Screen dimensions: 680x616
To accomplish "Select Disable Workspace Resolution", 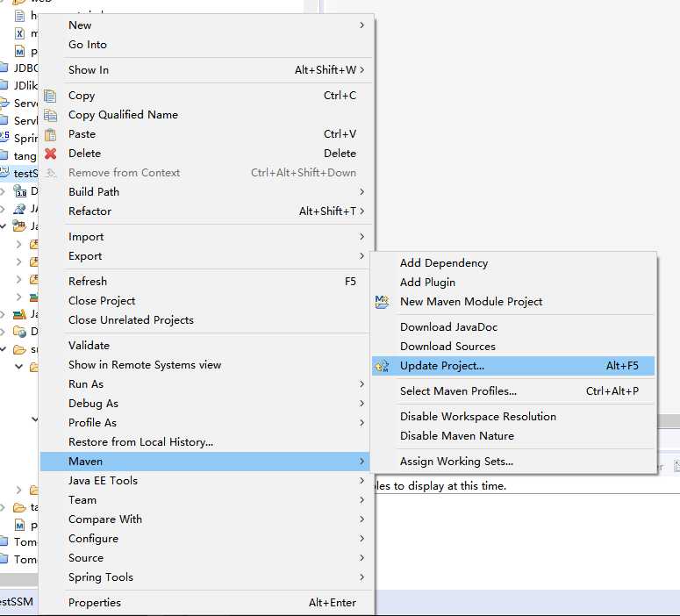I will coord(513,417).
